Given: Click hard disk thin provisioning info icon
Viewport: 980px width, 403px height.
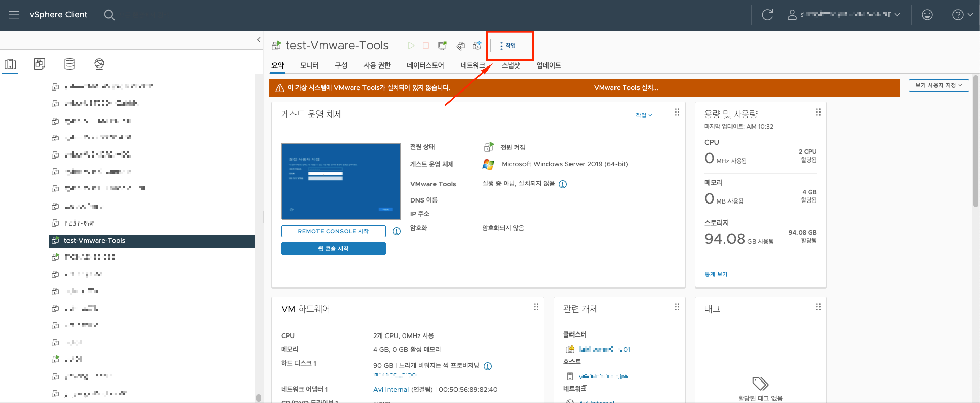Looking at the screenshot, I should pos(488,366).
